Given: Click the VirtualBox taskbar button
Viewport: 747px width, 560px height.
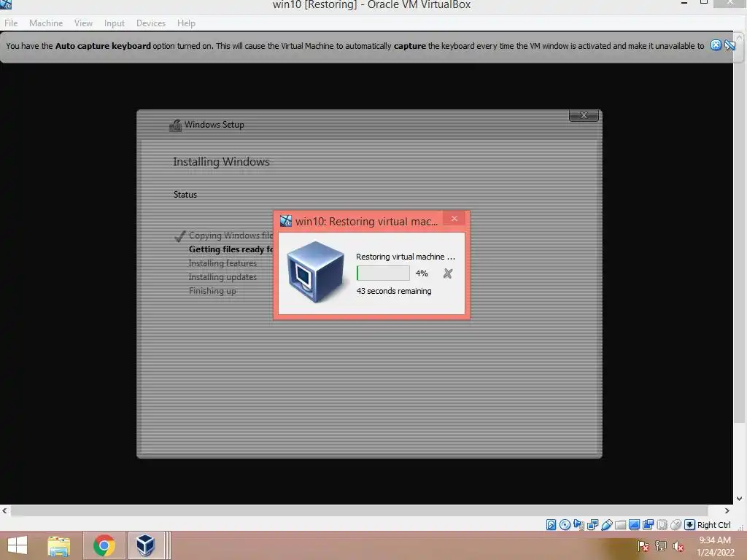Looking at the screenshot, I should 145,545.
